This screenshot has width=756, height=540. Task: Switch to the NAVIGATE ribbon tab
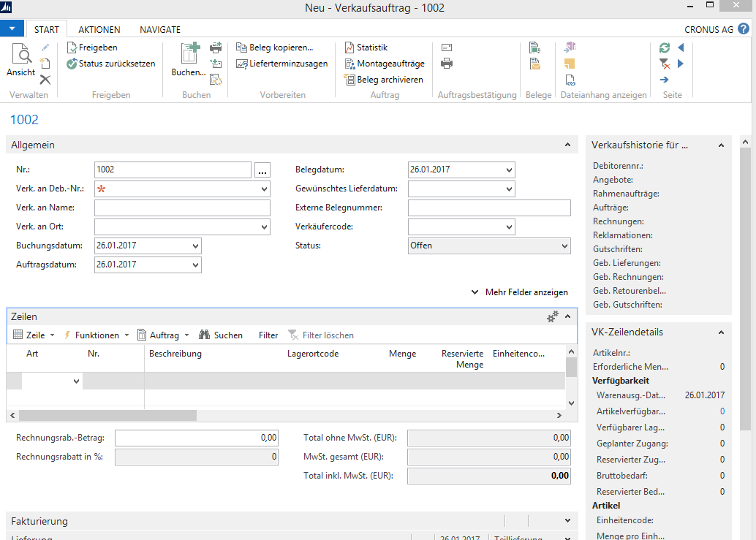pos(160,29)
